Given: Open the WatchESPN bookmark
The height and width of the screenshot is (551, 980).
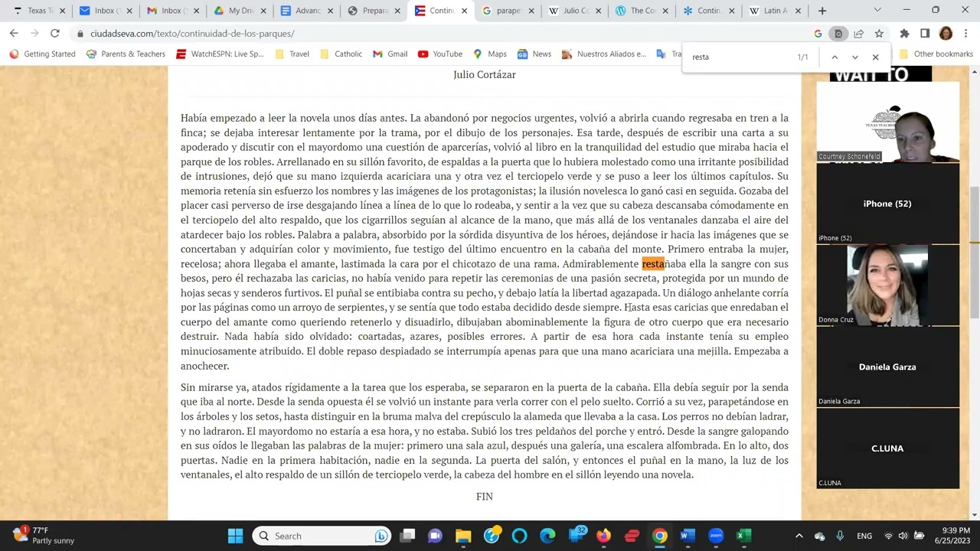Looking at the screenshot, I should [220, 54].
